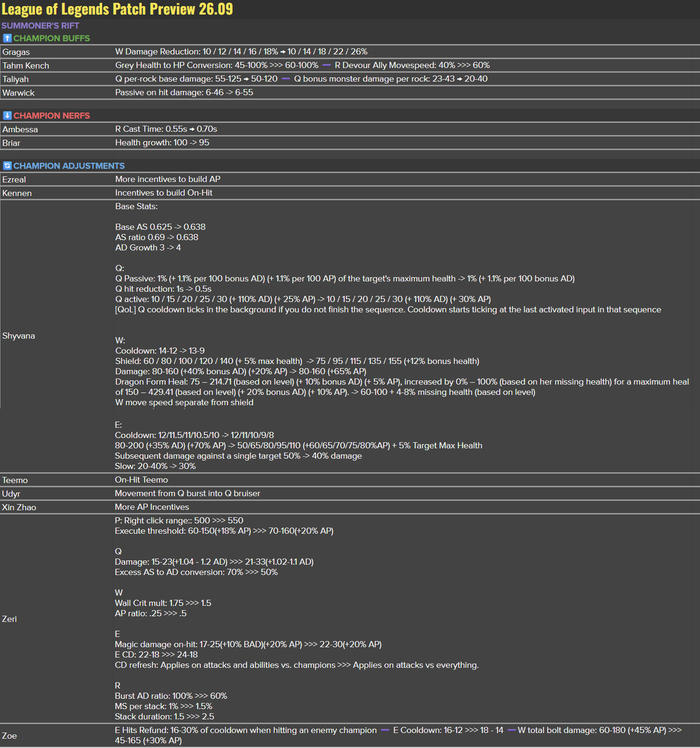Click Zoe 'E Hits Refund' text
Viewport: 700px width, 748px height.
tap(246, 730)
